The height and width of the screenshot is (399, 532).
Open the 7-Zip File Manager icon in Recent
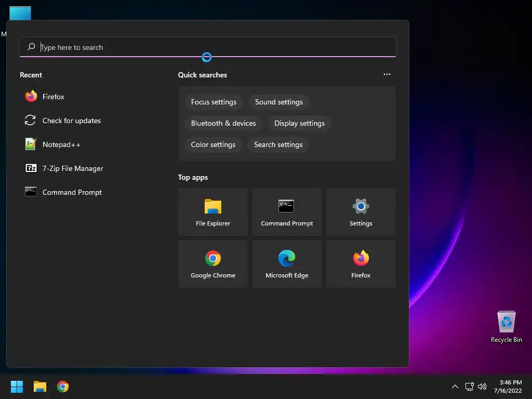(x=31, y=168)
